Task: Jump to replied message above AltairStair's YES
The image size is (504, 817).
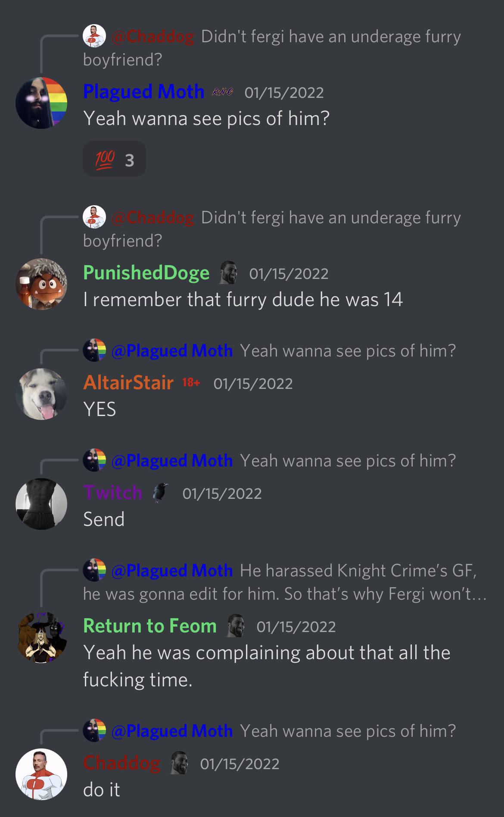Action: [x=270, y=351]
